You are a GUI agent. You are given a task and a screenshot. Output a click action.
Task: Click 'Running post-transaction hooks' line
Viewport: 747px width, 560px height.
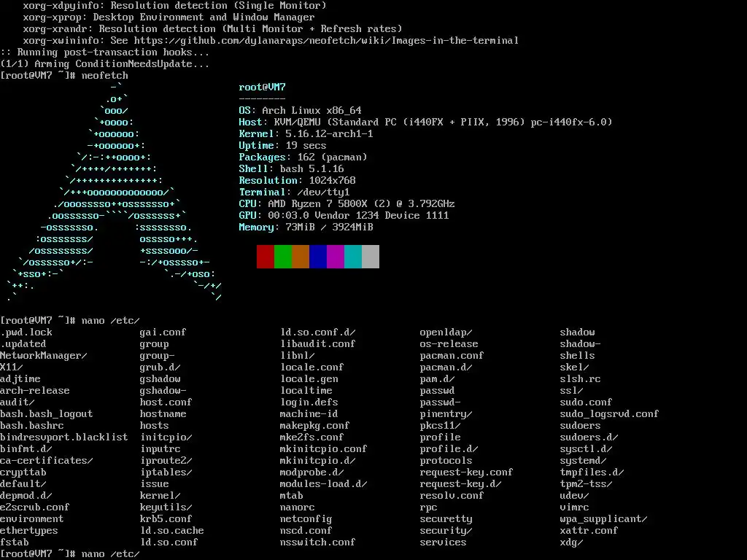click(105, 52)
